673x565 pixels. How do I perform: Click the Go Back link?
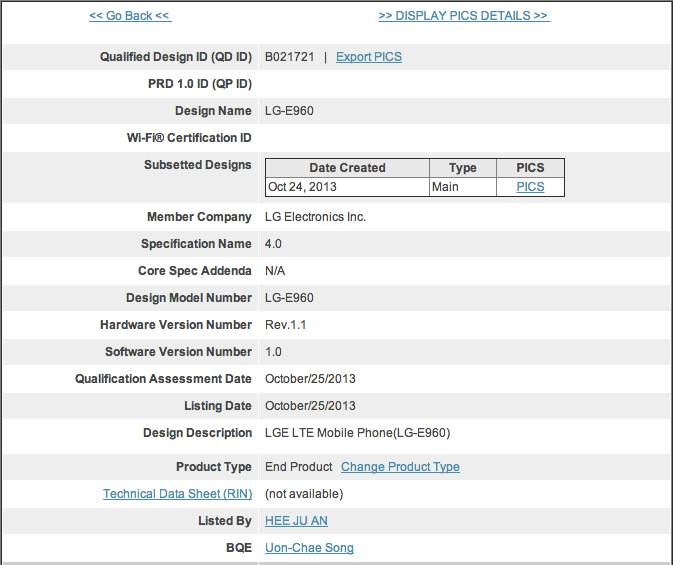tap(129, 16)
